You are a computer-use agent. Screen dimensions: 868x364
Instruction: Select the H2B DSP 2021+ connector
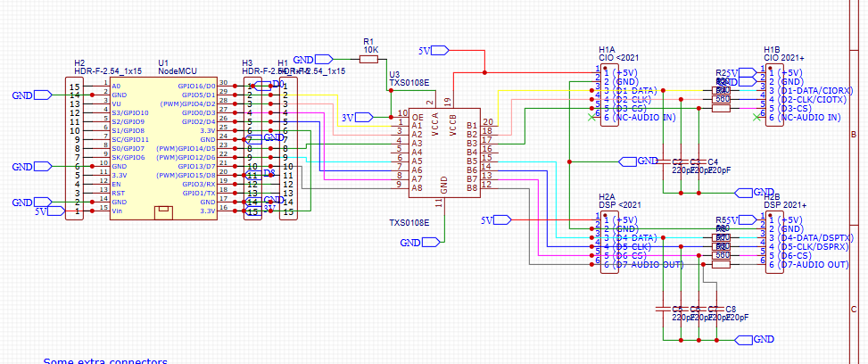[x=774, y=242]
